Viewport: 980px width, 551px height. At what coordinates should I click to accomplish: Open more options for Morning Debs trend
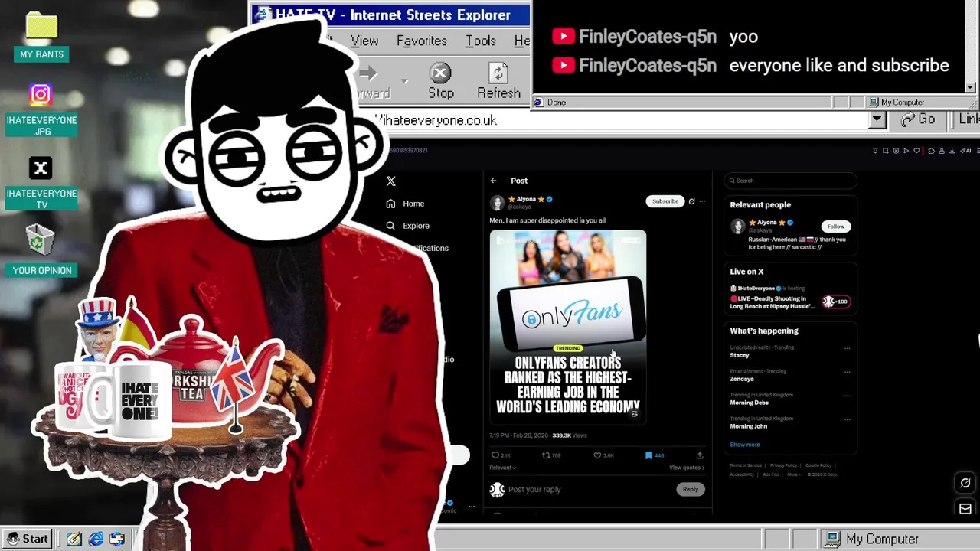tap(847, 396)
